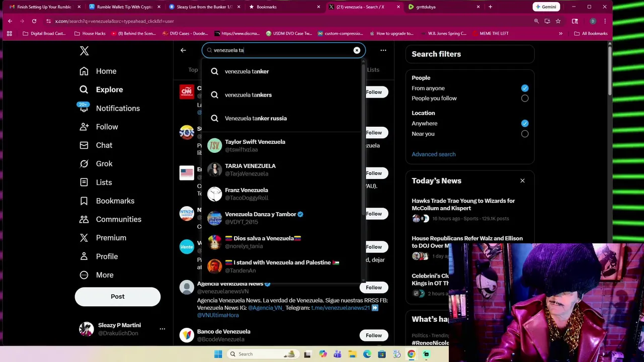Go to Explore in sidebar
This screenshot has height=362, width=644.
[101, 89]
